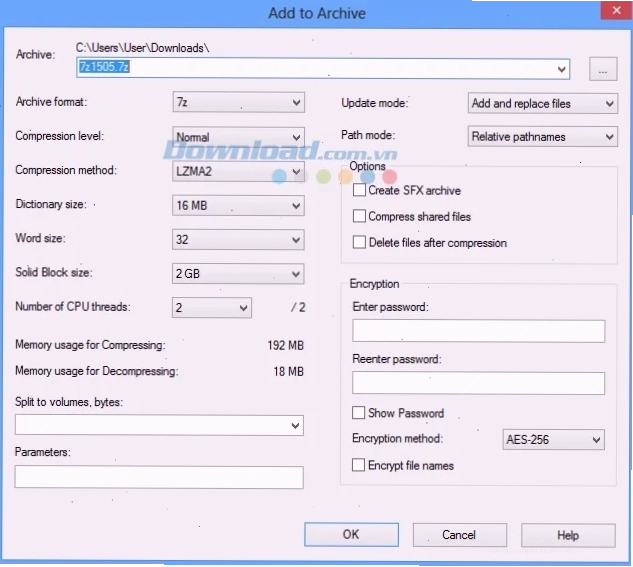The width and height of the screenshot is (633, 567).
Task: Click the Encryption method label
Action: pos(397,438)
